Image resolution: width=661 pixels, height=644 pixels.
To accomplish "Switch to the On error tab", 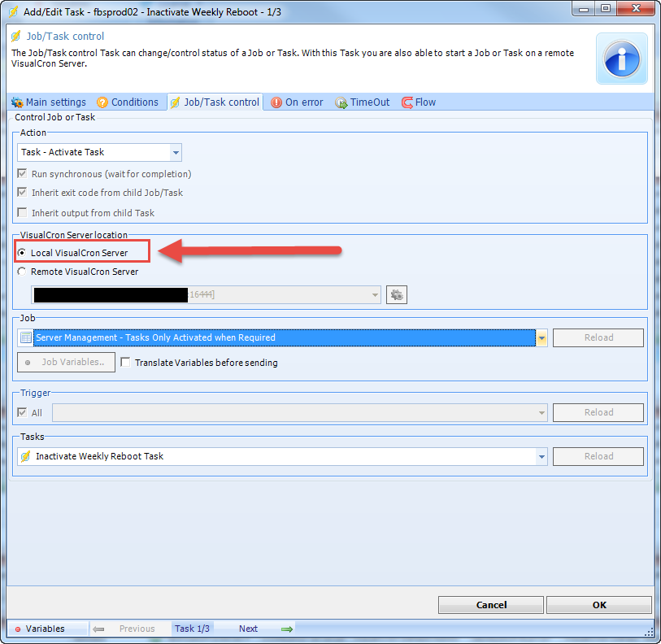I will [297, 102].
